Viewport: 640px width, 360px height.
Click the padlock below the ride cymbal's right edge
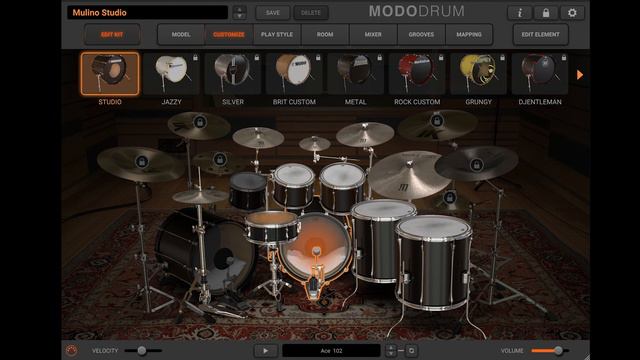(x=449, y=198)
